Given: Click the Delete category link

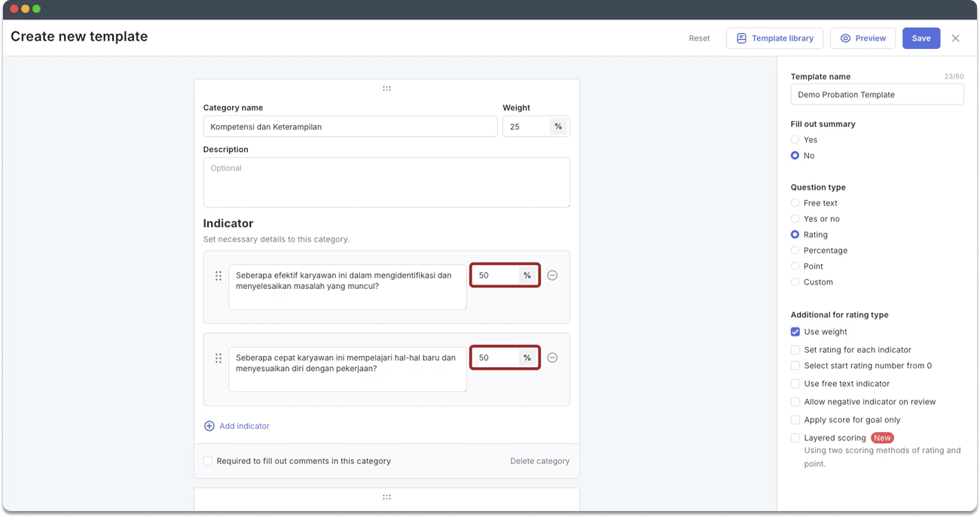Looking at the screenshot, I should tap(539, 461).
